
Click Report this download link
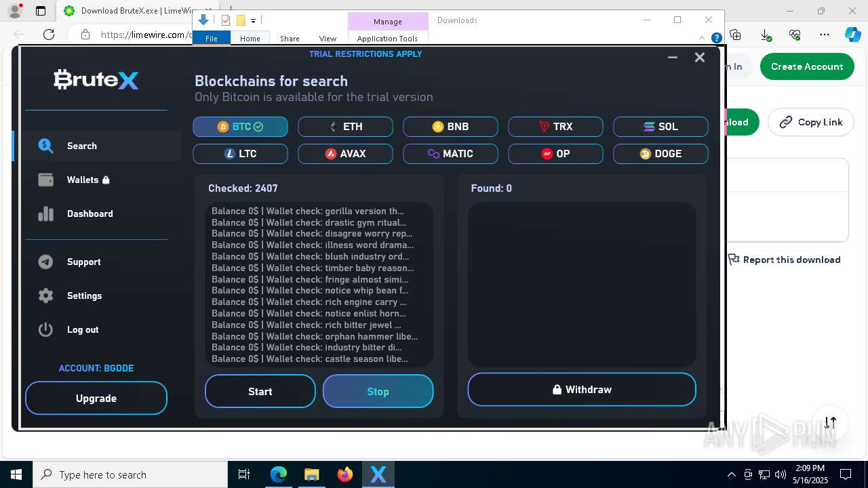pyautogui.click(x=784, y=260)
